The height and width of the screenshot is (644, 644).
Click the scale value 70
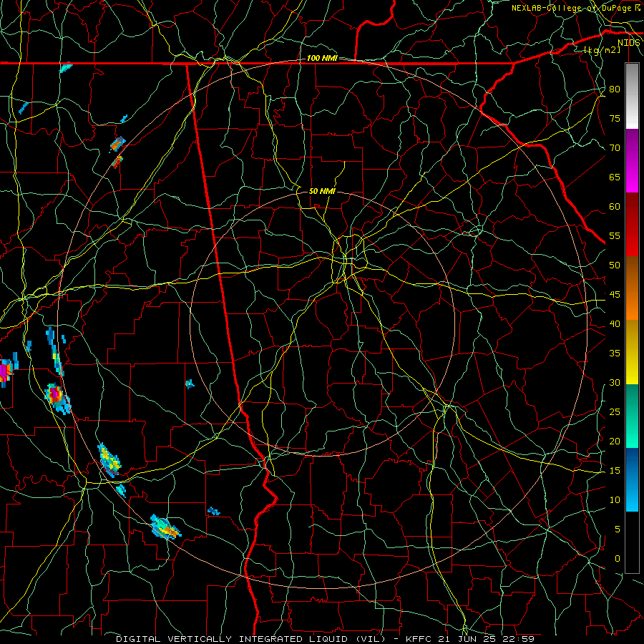pos(615,148)
